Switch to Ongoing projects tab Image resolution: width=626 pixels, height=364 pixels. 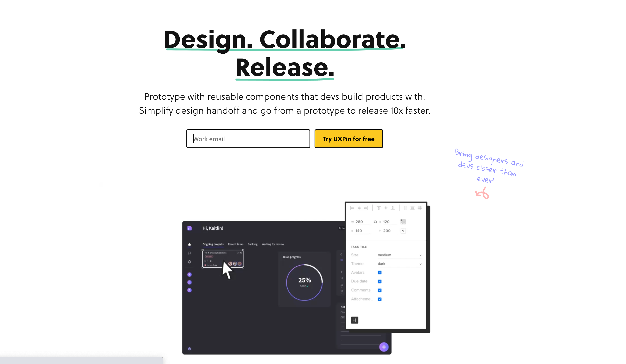[213, 244]
